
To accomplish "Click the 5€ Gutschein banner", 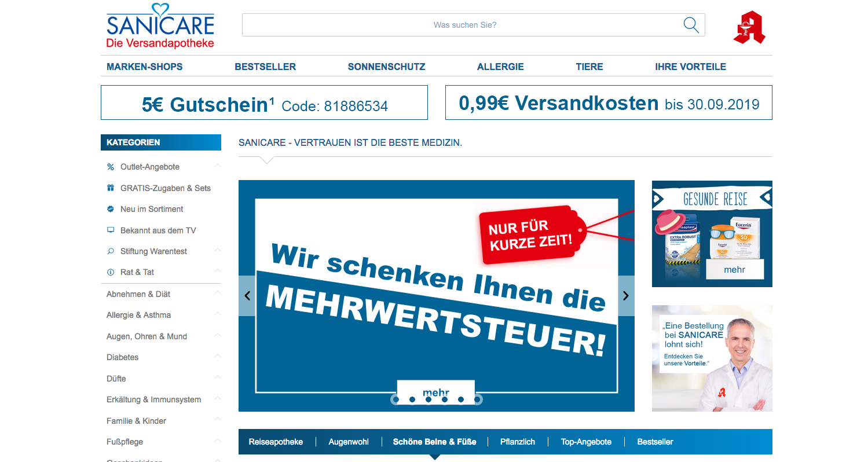I will coord(264,103).
